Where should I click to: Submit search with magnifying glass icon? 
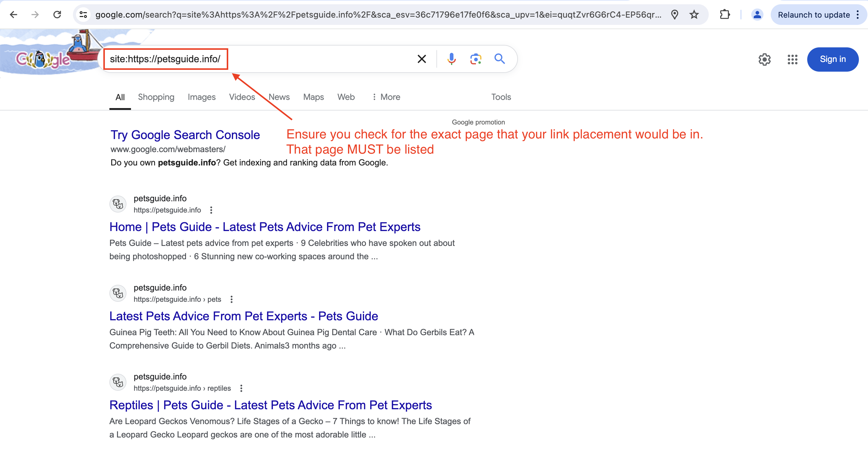click(500, 59)
